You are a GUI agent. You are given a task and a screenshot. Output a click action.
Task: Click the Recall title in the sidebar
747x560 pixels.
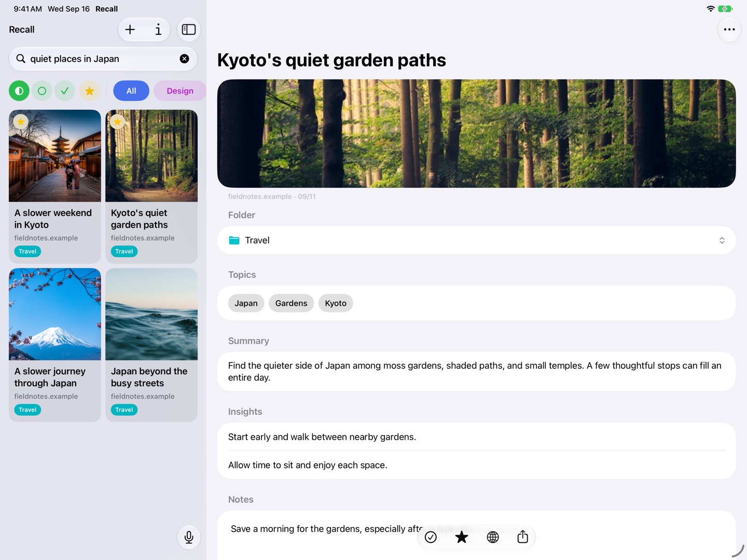click(22, 30)
